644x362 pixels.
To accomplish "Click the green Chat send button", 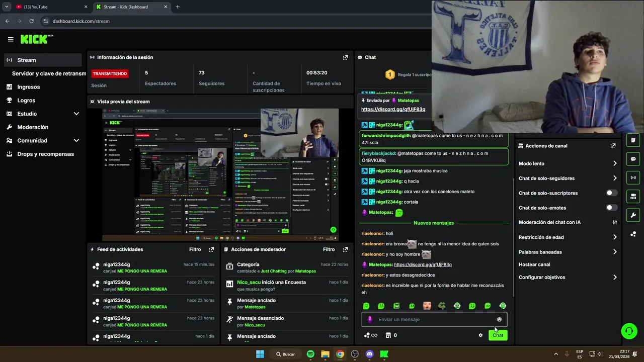I will (498, 335).
